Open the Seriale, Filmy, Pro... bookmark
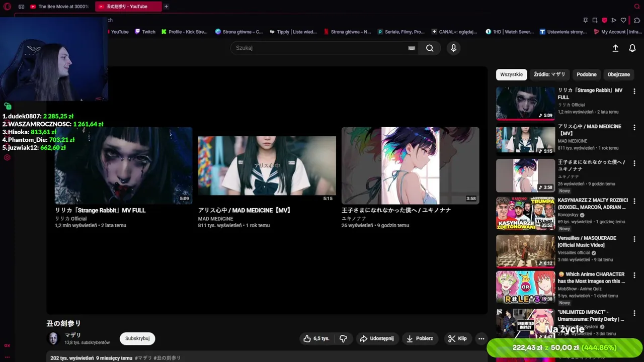The image size is (644, 362). point(401,32)
